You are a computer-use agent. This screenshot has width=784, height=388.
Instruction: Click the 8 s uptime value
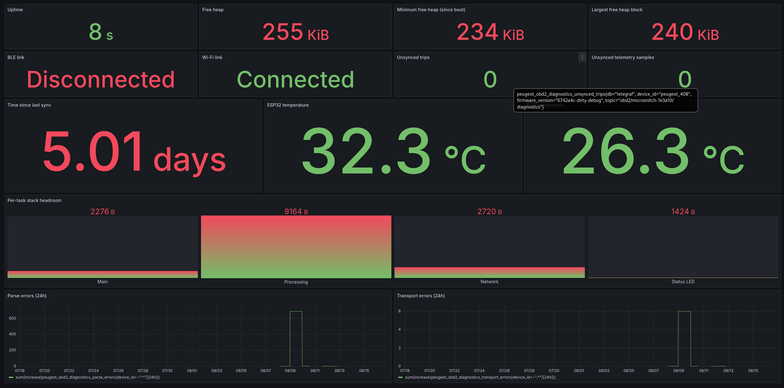101,32
